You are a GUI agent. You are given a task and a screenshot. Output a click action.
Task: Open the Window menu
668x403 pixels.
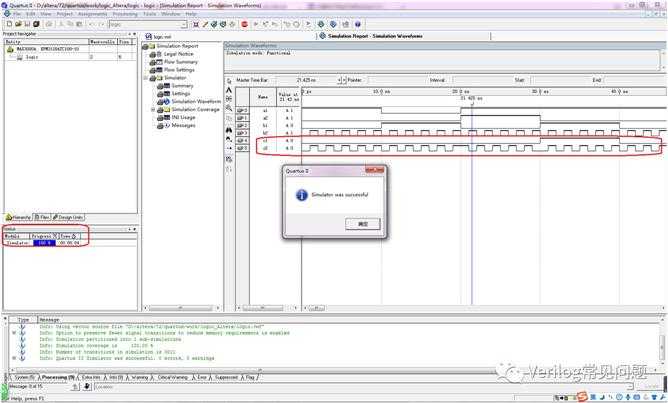pyautogui.click(x=170, y=14)
